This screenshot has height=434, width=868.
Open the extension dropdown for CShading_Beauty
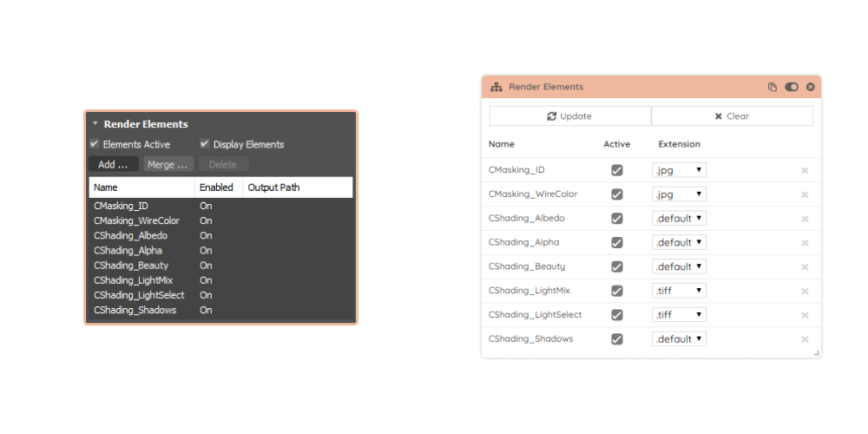pos(680,266)
